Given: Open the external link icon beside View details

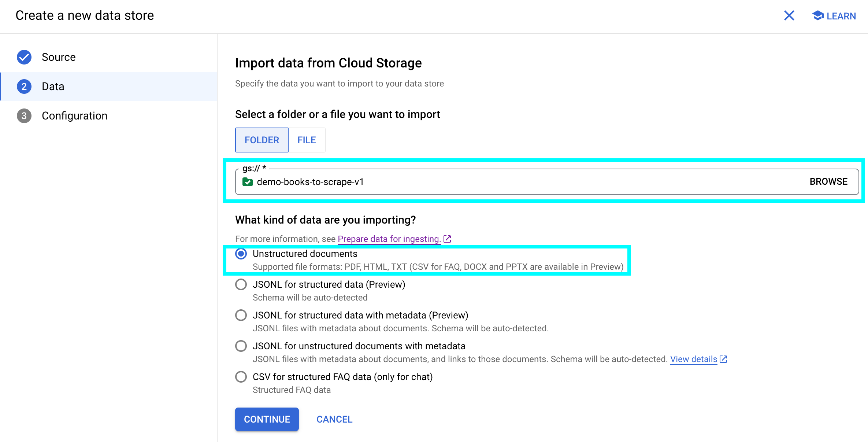Looking at the screenshot, I should point(723,359).
